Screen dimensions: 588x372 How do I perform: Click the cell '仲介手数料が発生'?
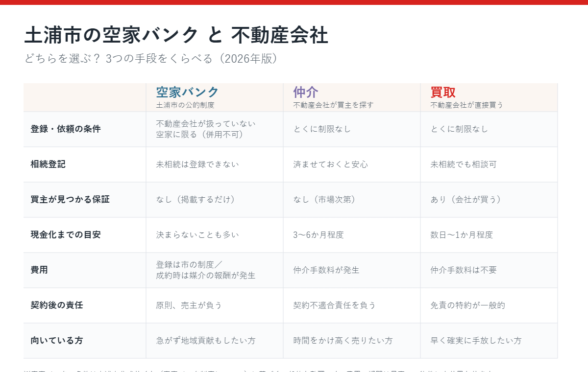pyautogui.click(x=326, y=270)
